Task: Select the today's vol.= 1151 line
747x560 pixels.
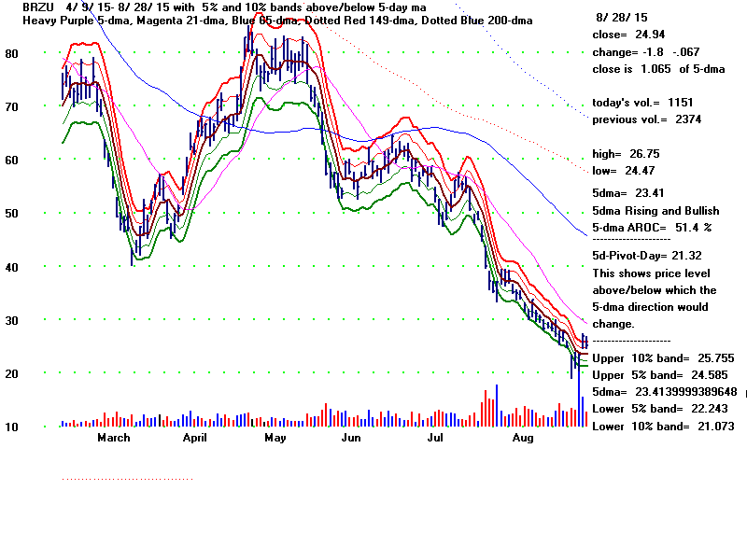Action: tap(642, 103)
